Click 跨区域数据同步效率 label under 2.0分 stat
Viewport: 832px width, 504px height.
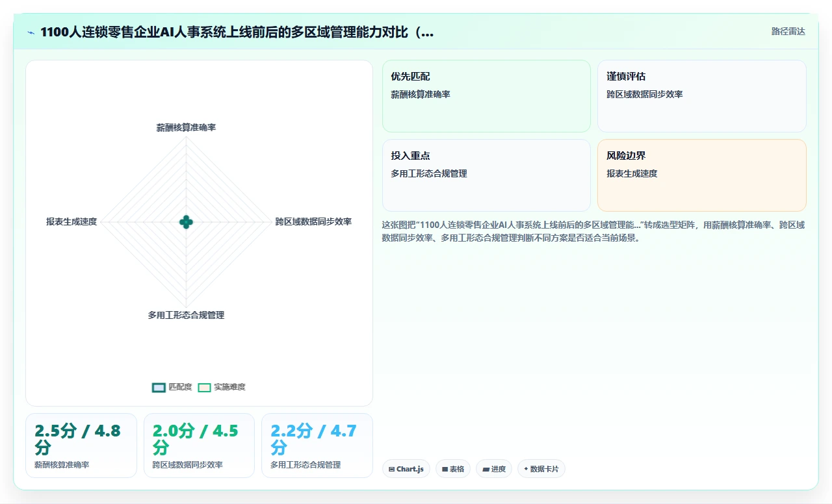pyautogui.click(x=188, y=465)
